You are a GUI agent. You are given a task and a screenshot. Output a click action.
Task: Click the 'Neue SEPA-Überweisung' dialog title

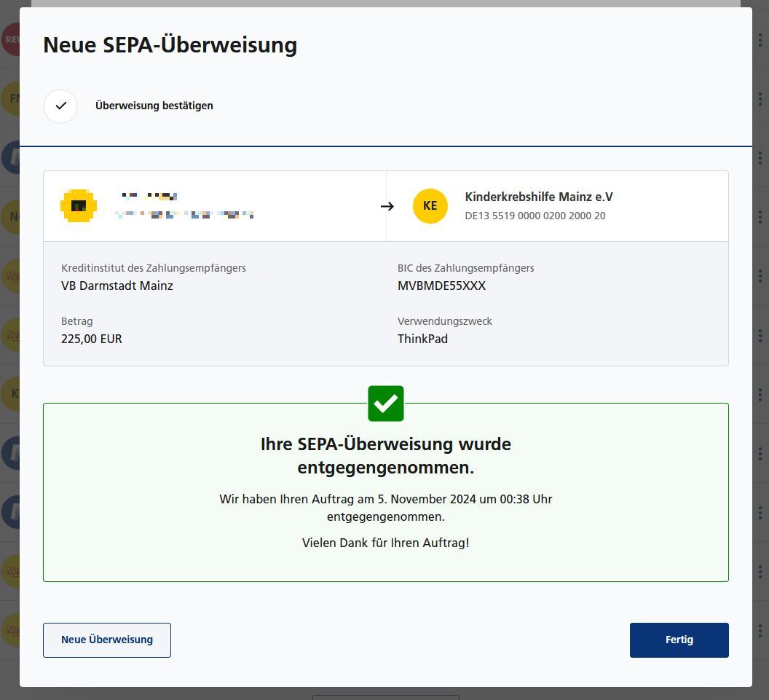(170, 45)
